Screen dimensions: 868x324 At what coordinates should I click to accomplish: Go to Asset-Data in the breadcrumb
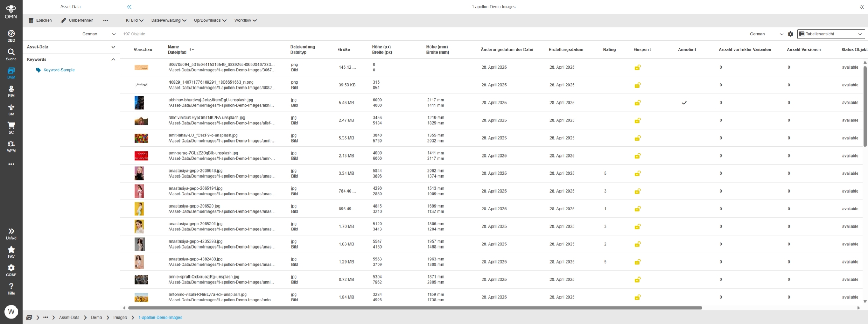[x=69, y=318]
